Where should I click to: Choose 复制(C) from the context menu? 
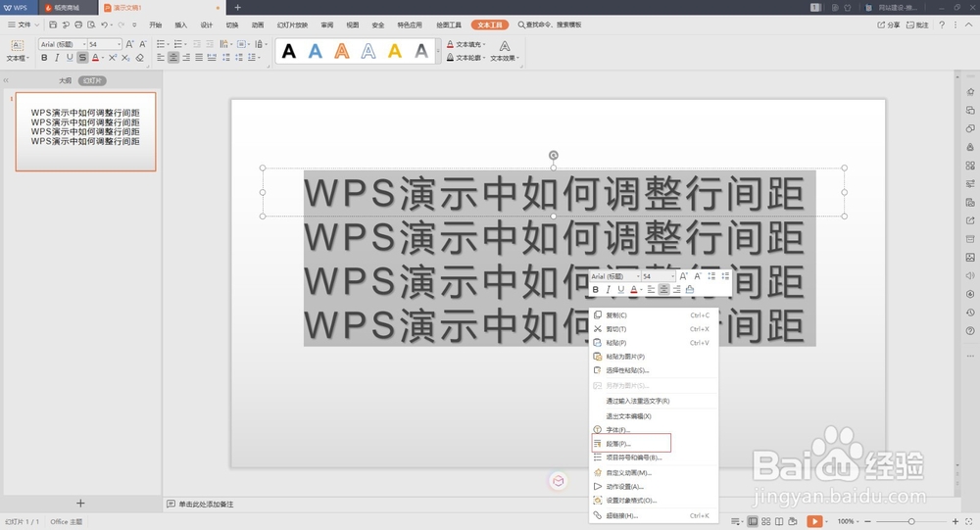point(653,315)
